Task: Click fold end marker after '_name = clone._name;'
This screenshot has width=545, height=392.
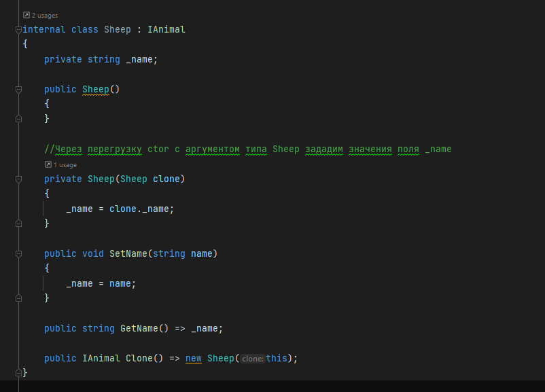Action: coord(19,224)
